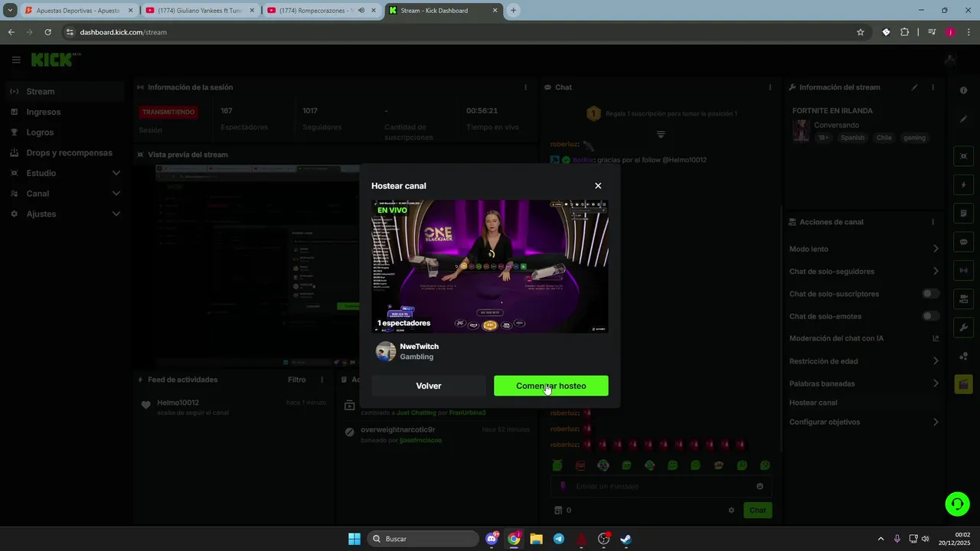Click the chat message input field
Viewport: 980px width, 551px height.
coord(661,486)
